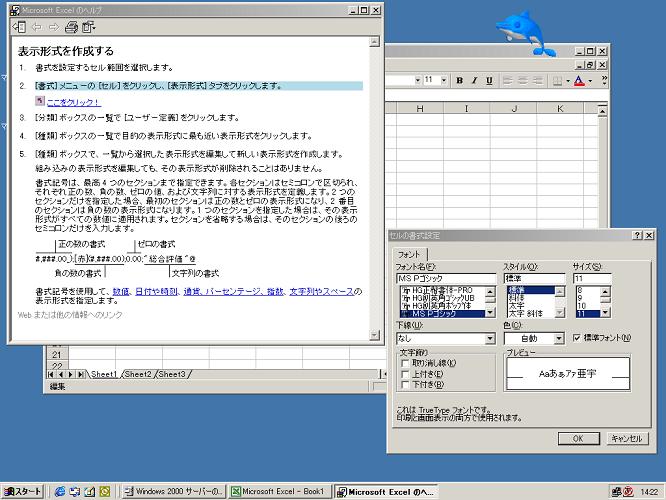The image size is (666, 500).
Task: Toggle Italic in Excel toolbar
Action: tap(474, 80)
